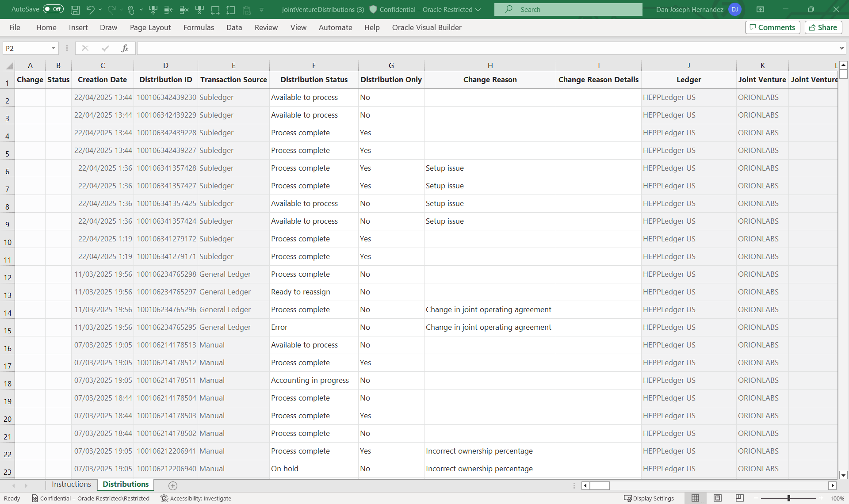Switch to the Instructions sheet tab
Screen dimensions: 849x504
71,484
